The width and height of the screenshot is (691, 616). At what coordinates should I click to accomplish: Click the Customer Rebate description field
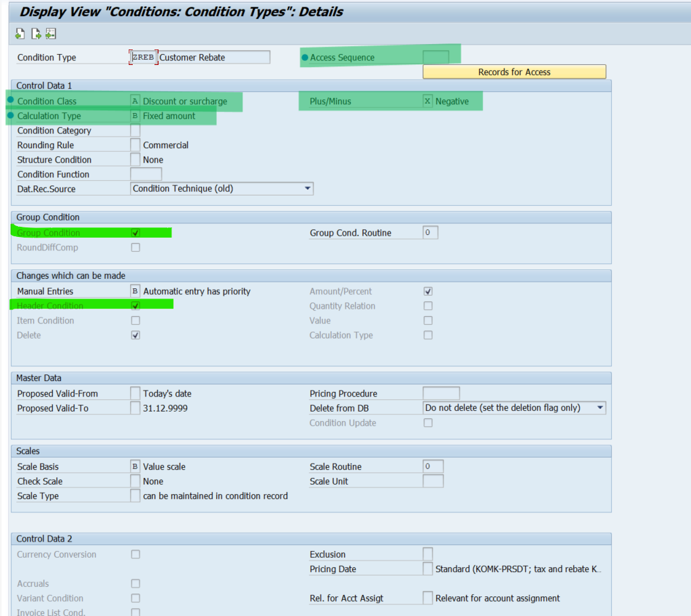click(213, 58)
